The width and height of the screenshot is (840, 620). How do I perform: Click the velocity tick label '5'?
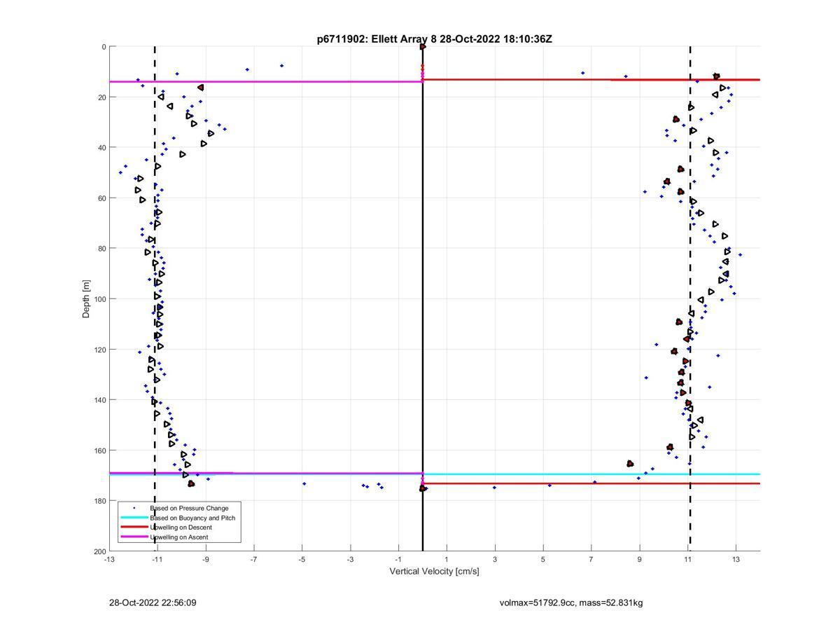coord(543,560)
